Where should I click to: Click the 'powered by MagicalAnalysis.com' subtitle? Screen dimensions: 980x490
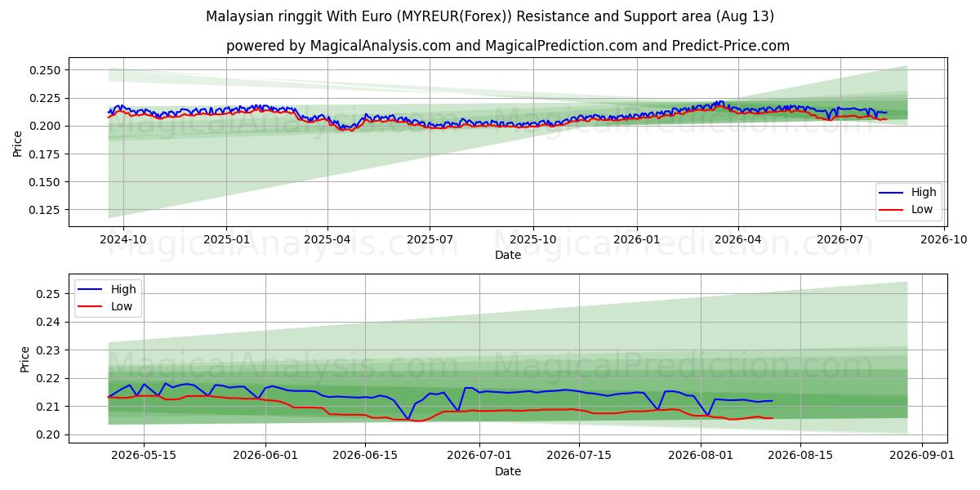[508, 46]
